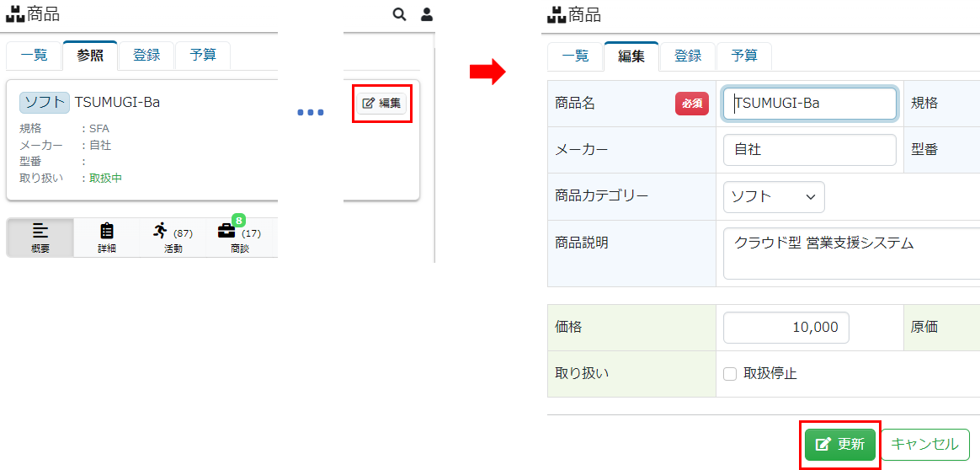Image resolution: width=980 pixels, height=470 pixels.
Task: Click the (17) count beside 商談
Action: coord(251,234)
